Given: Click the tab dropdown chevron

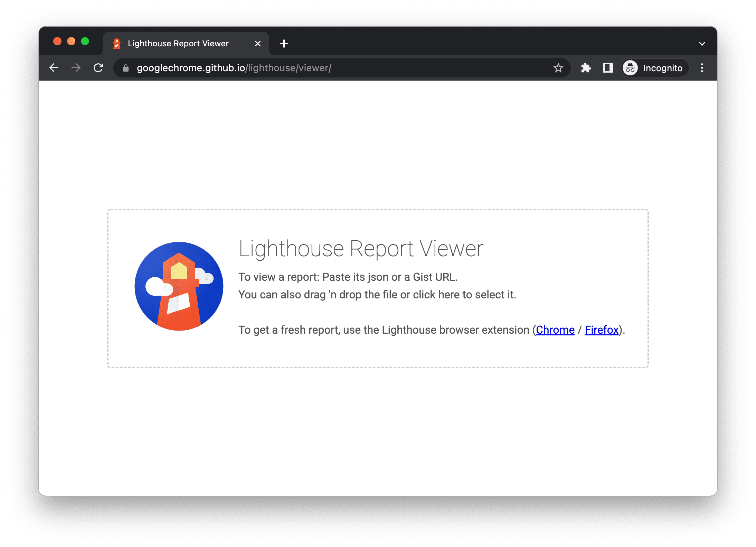Looking at the screenshot, I should 702,42.
